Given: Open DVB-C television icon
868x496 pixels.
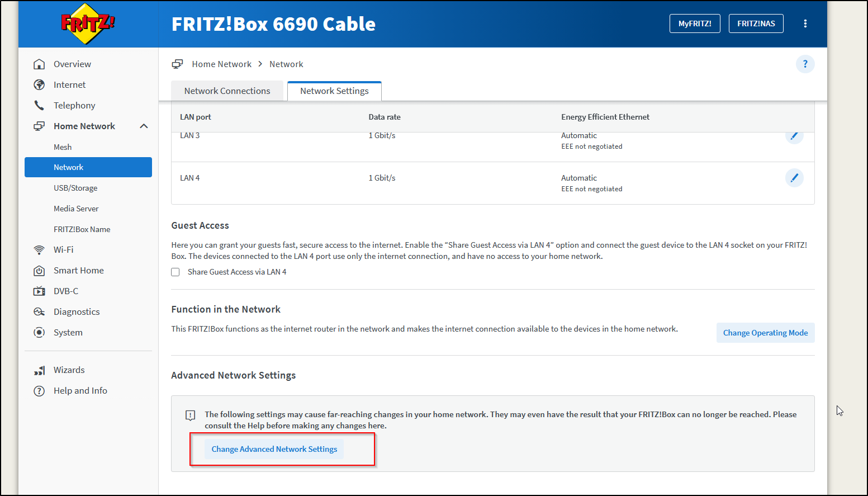Looking at the screenshot, I should pyautogui.click(x=39, y=291).
